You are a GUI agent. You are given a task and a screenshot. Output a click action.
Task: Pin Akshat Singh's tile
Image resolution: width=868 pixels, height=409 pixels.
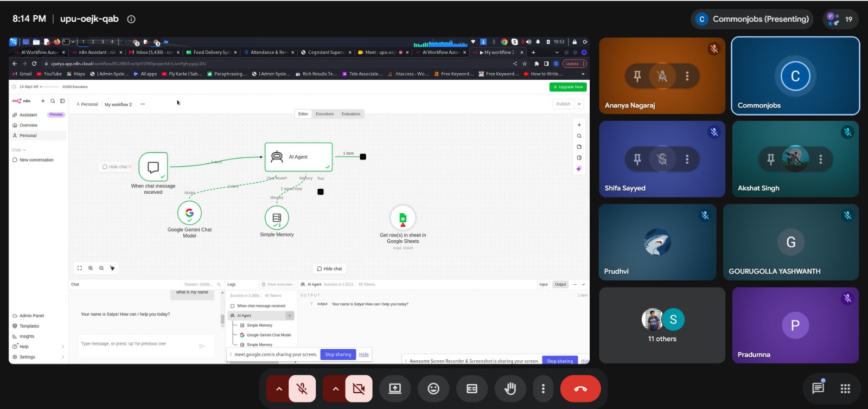coord(771,159)
